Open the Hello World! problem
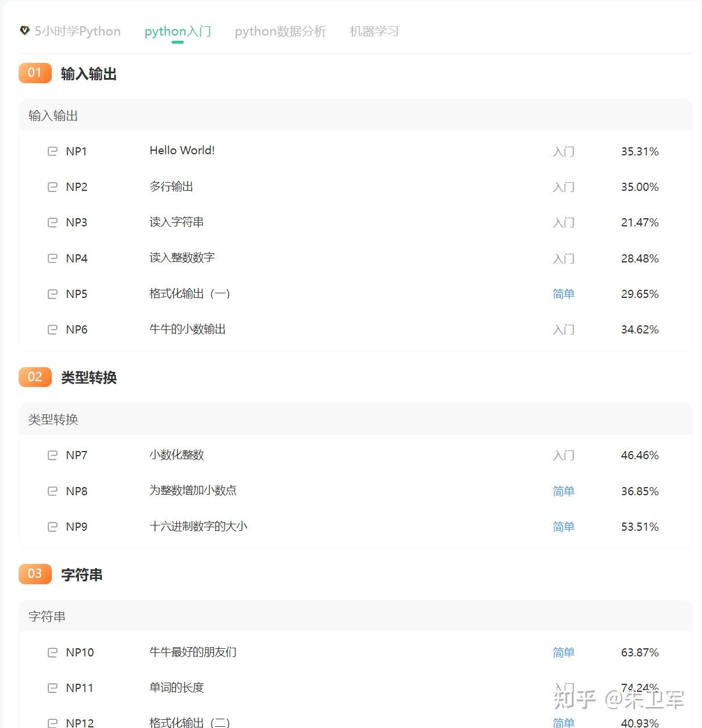This screenshot has width=702, height=728. (x=182, y=151)
